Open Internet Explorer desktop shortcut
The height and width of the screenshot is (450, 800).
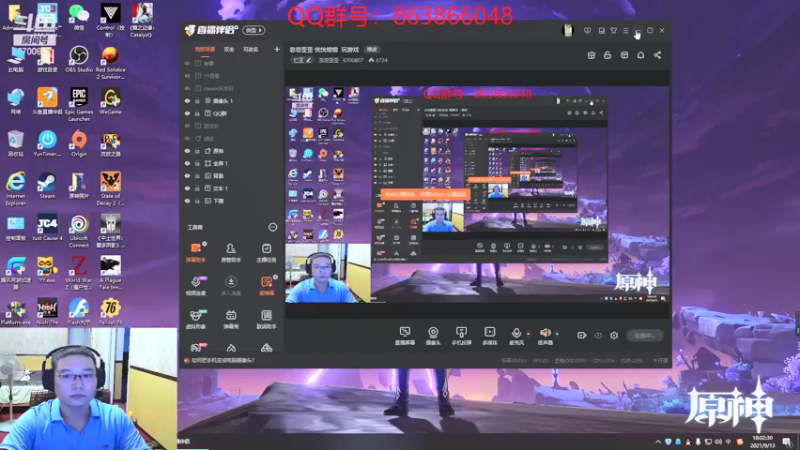(x=15, y=189)
